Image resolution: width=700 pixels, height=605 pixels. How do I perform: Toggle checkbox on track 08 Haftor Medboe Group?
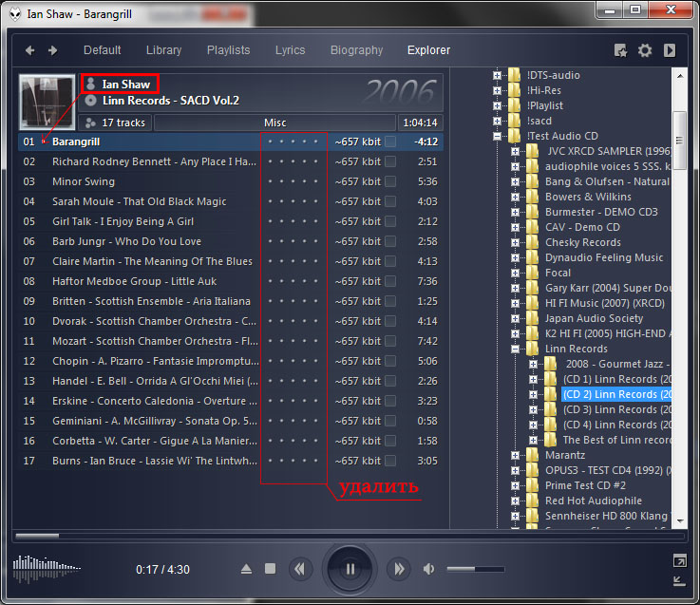coord(390,281)
